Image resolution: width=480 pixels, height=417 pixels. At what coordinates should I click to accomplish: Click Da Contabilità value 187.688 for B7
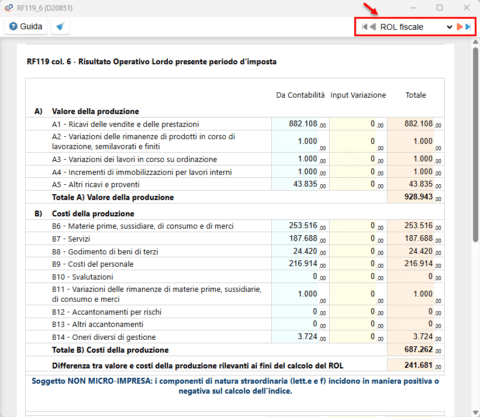click(303, 238)
